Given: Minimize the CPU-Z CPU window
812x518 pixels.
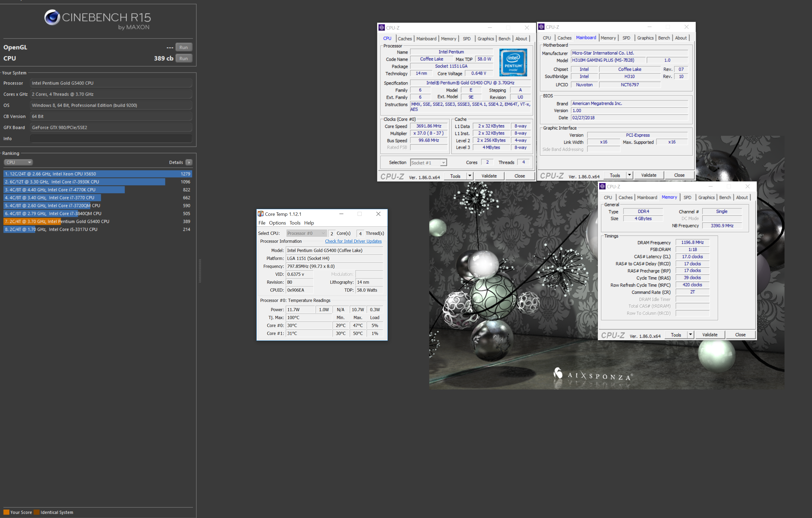Looking at the screenshot, I should [490, 28].
